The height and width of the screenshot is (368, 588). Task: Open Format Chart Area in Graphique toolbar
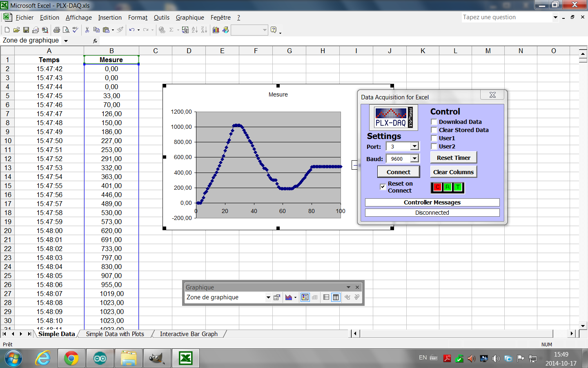coord(277,297)
